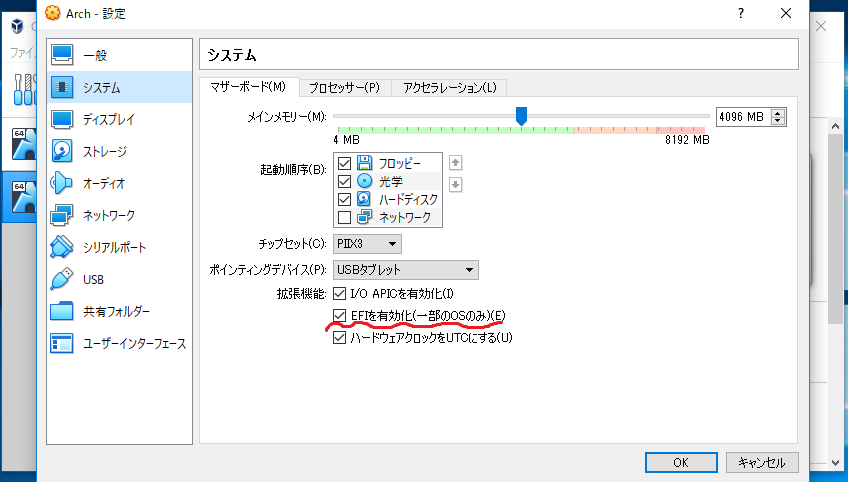Open the ポインティングデバイス USBタブレット dropdown
The height and width of the screenshot is (482, 848).
click(x=406, y=269)
